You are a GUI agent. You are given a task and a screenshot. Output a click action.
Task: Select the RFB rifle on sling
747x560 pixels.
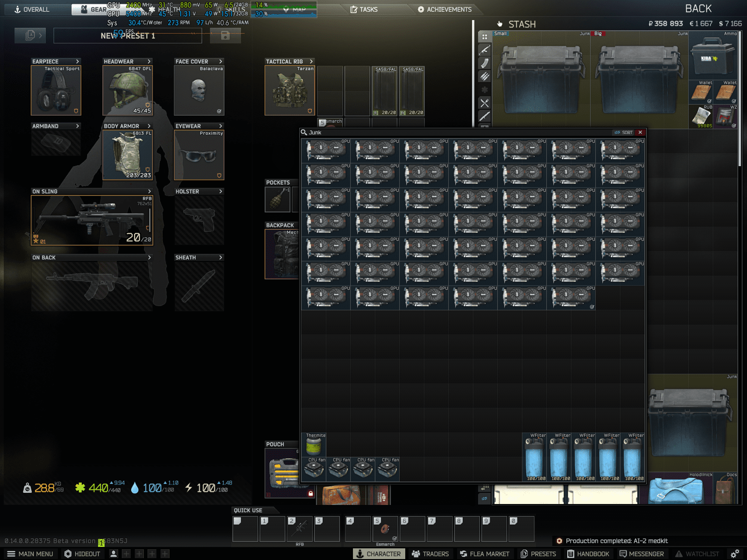pos(92,220)
